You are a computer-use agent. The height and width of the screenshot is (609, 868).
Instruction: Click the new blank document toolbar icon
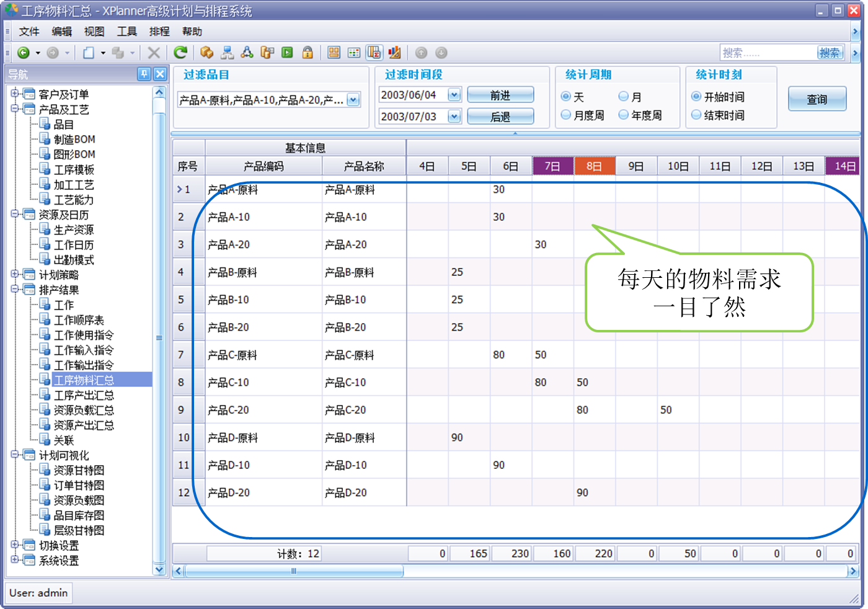click(x=89, y=53)
